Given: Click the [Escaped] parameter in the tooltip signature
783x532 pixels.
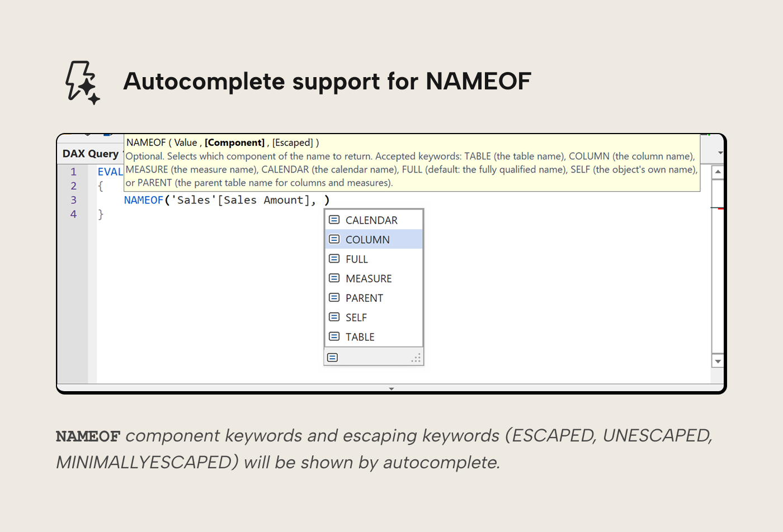Looking at the screenshot, I should (293, 142).
